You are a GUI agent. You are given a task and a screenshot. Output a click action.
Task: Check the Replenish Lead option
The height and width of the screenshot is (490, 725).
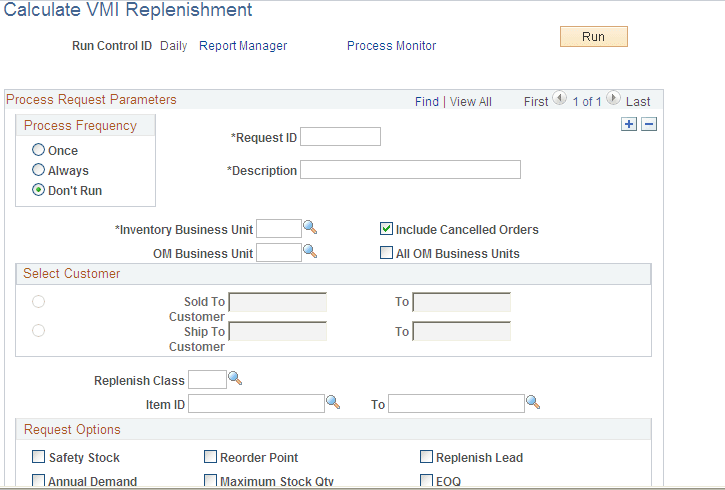[x=426, y=457]
